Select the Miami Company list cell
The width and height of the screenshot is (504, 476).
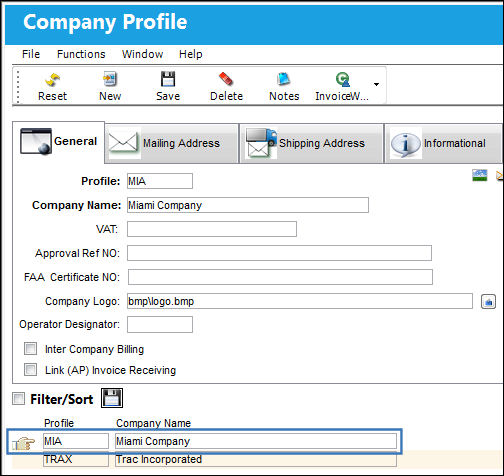256,441
